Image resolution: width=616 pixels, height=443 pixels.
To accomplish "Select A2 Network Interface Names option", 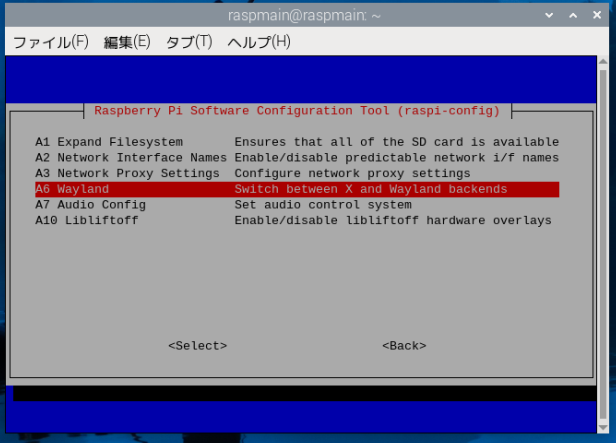I will [297, 157].
